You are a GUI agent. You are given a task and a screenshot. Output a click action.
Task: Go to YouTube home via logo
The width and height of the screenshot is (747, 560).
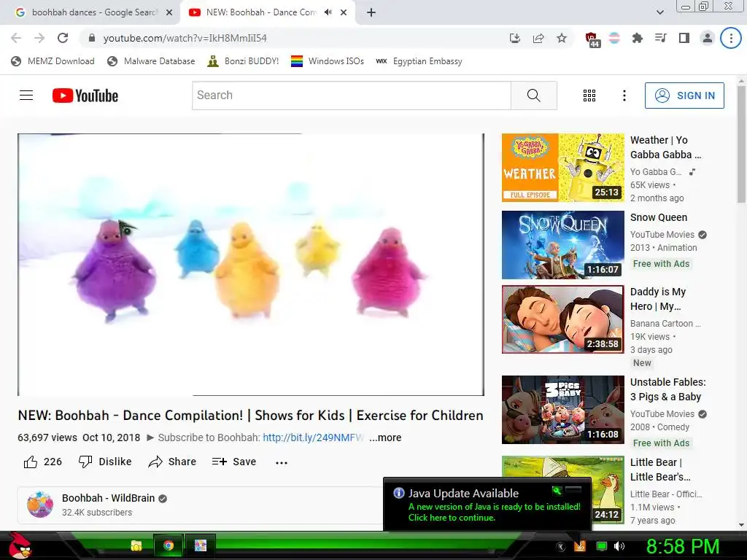85,96
